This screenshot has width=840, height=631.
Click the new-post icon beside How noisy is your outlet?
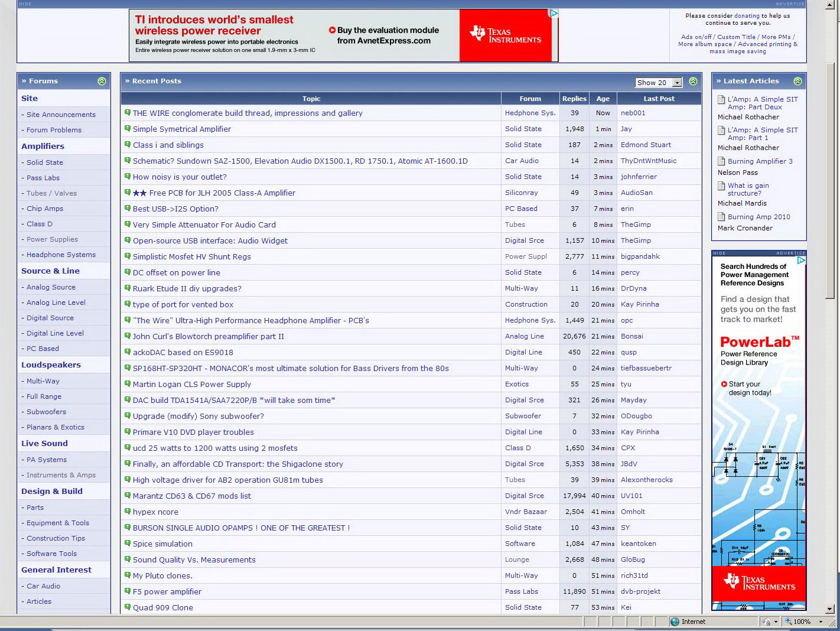tap(127, 176)
